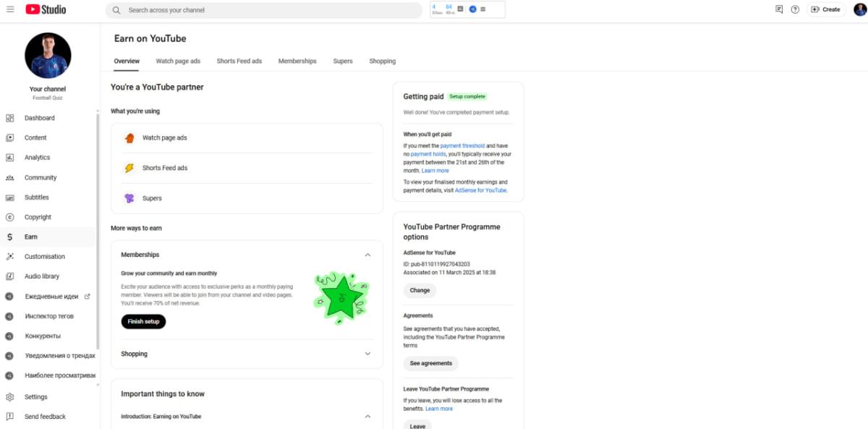This screenshot has width=868, height=429.
Task: Click the See agreements button
Action: [x=431, y=363]
